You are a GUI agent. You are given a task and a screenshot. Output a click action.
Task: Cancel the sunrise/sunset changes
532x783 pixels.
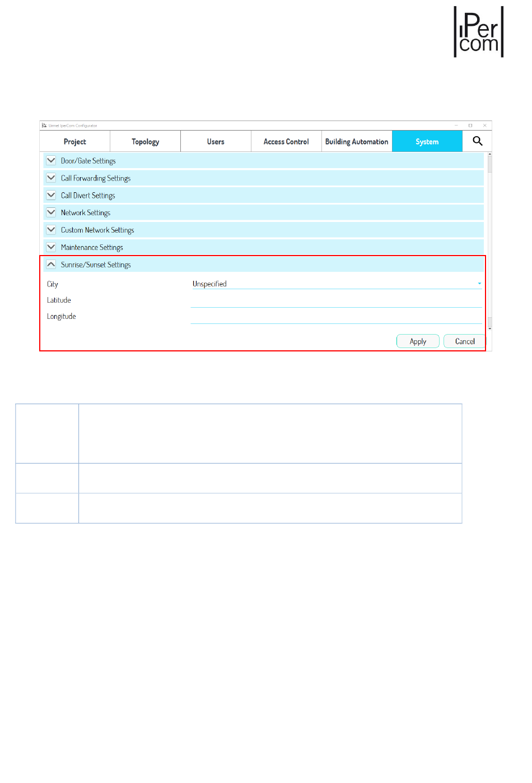pos(465,341)
